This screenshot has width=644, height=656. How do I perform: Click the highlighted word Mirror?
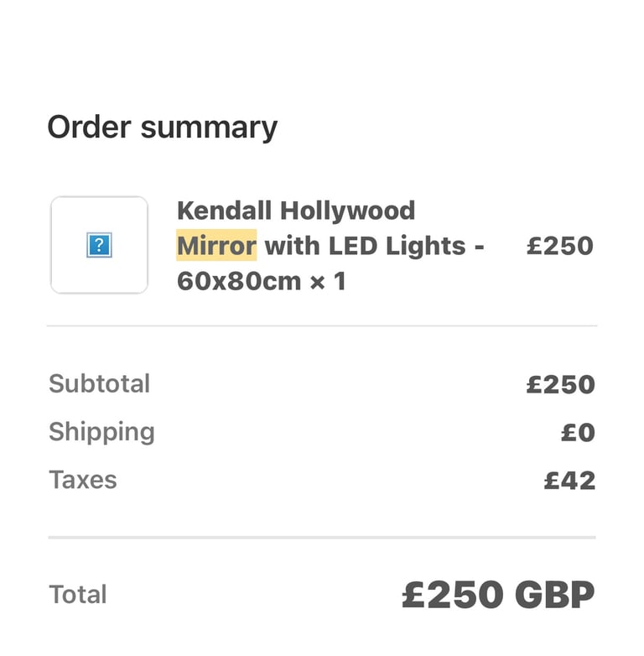tap(216, 246)
